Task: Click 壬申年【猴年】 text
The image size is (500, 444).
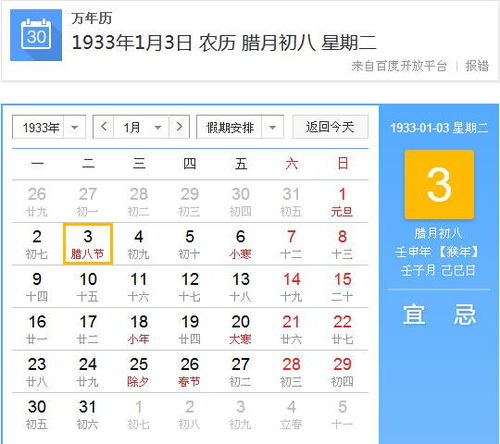Action: pyautogui.click(x=438, y=252)
